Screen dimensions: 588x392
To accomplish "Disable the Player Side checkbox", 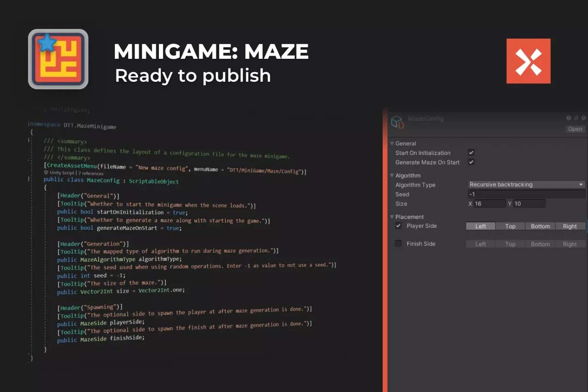I will (398, 226).
